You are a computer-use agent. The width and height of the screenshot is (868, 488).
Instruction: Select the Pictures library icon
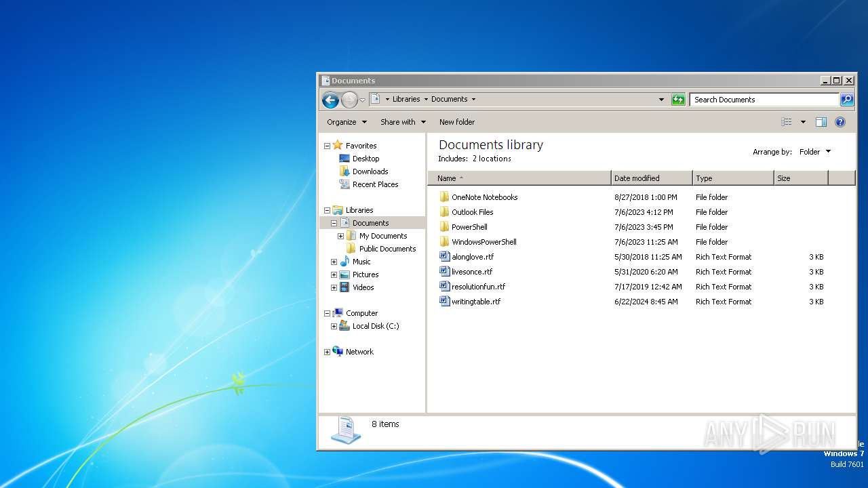[x=344, y=274]
